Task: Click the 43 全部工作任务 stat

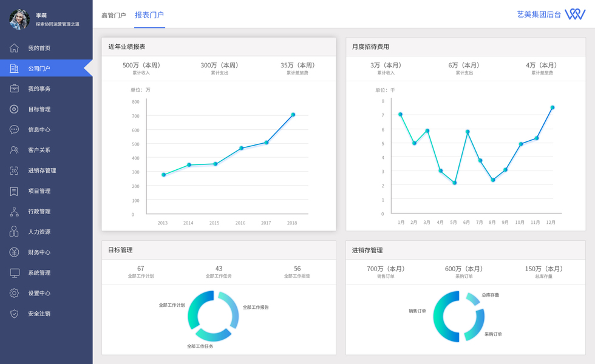Action: pos(219,272)
